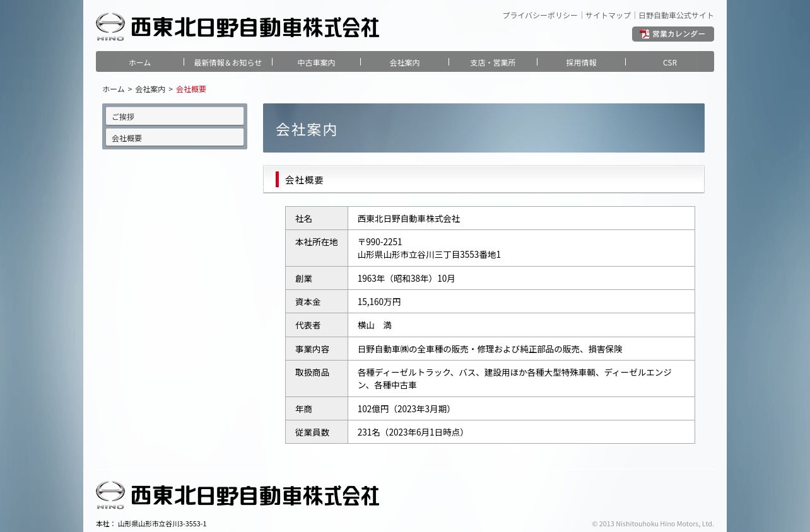Screen dimensions: 810x532
Task: Select CSR in the navigation bar
Action: point(670,62)
